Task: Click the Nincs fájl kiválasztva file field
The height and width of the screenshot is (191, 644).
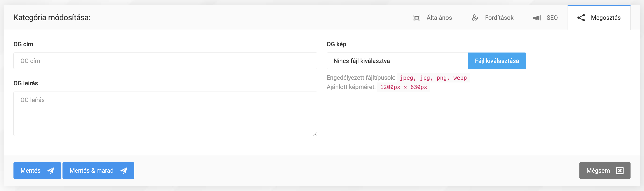Action: (397, 61)
